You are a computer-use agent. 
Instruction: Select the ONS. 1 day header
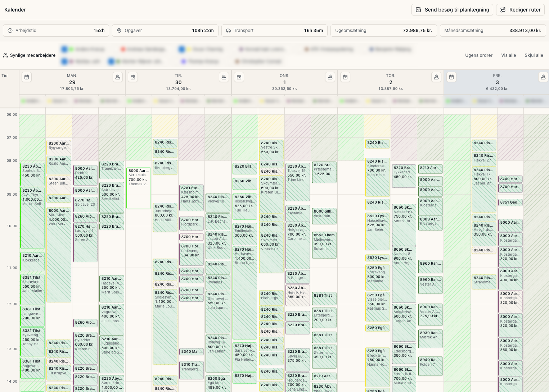pyautogui.click(x=284, y=82)
